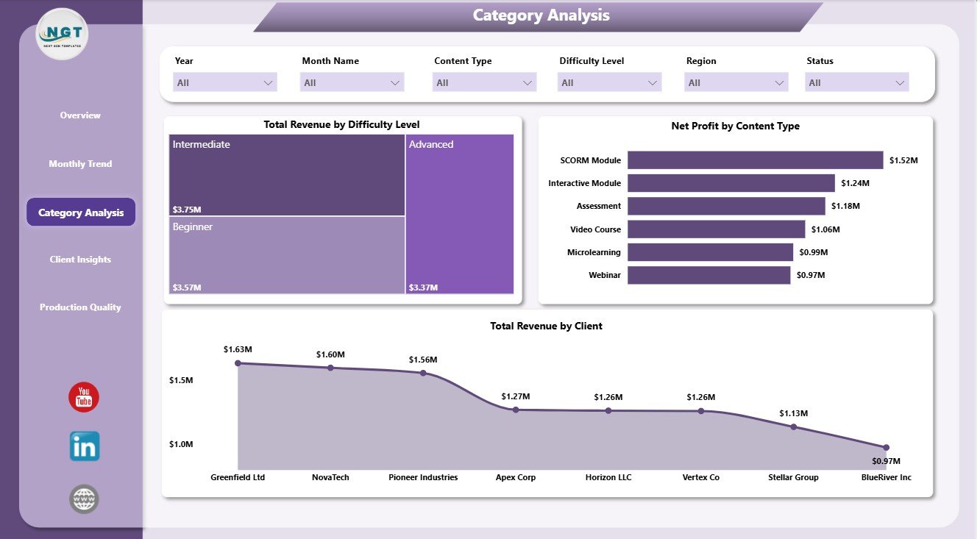This screenshot has width=980, height=539.
Task: Click the 'Total Revenue by Client' title
Action: pyautogui.click(x=547, y=326)
